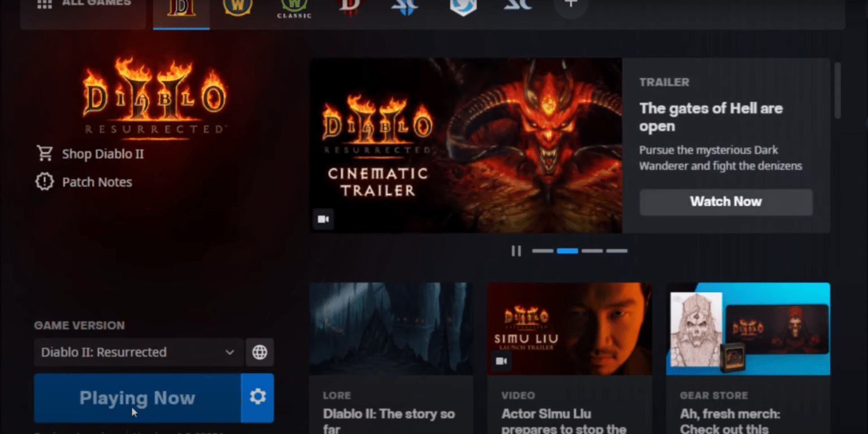Jump to the third carousel slide indicator

(592, 251)
